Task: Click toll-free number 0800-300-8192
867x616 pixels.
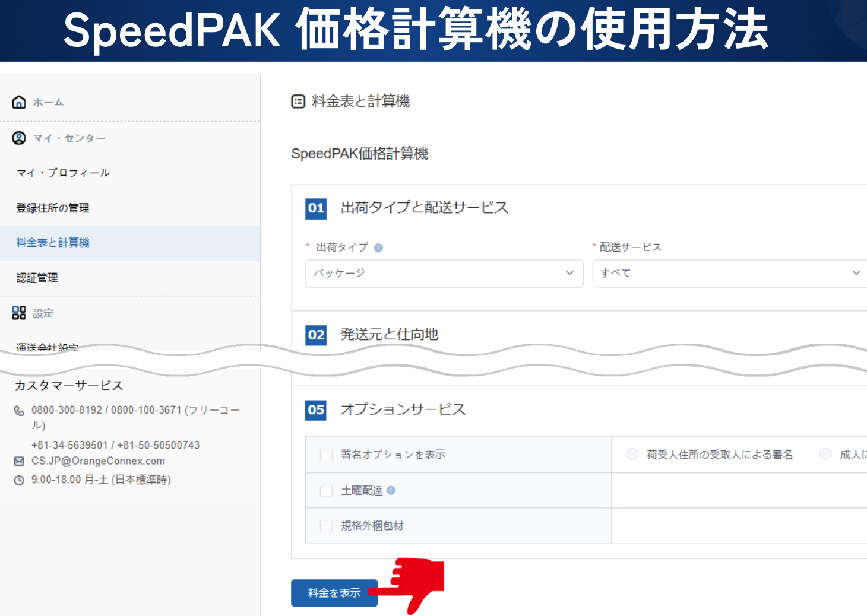Action: click(67, 410)
